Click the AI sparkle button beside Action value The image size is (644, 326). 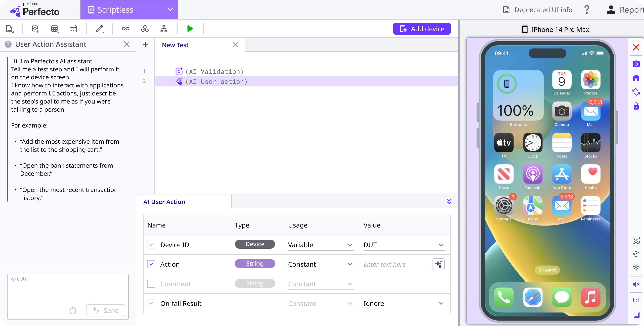pyautogui.click(x=439, y=264)
